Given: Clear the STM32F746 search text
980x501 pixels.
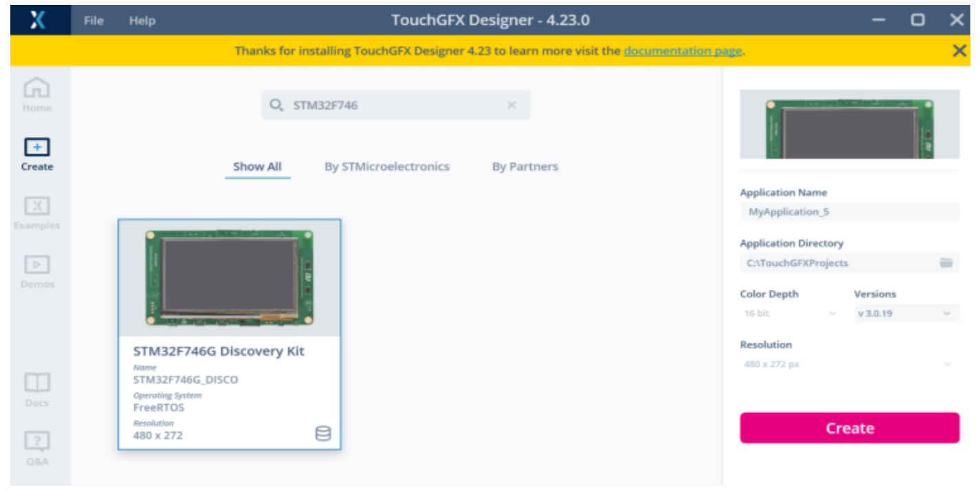Looking at the screenshot, I should (512, 105).
